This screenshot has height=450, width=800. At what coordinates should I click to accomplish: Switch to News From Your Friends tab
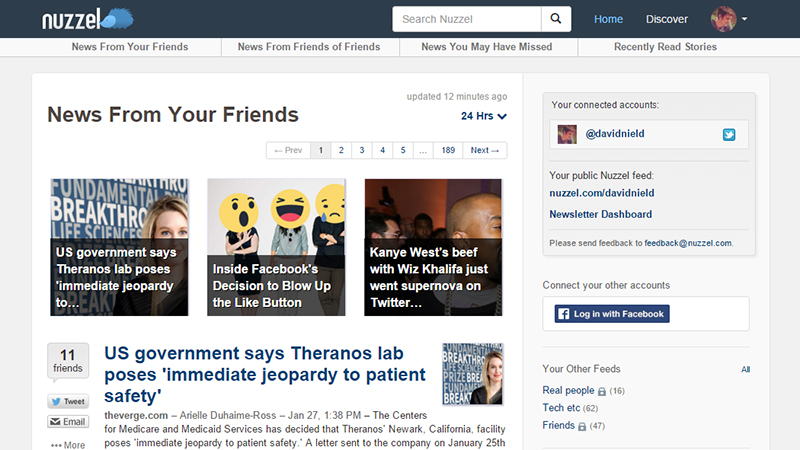point(130,47)
